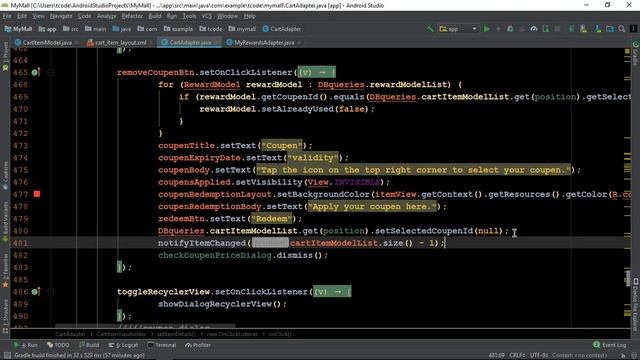This screenshot has height=360, width=640.
Task: Click src folder breadcrumb
Action: pyautogui.click(x=71, y=29)
